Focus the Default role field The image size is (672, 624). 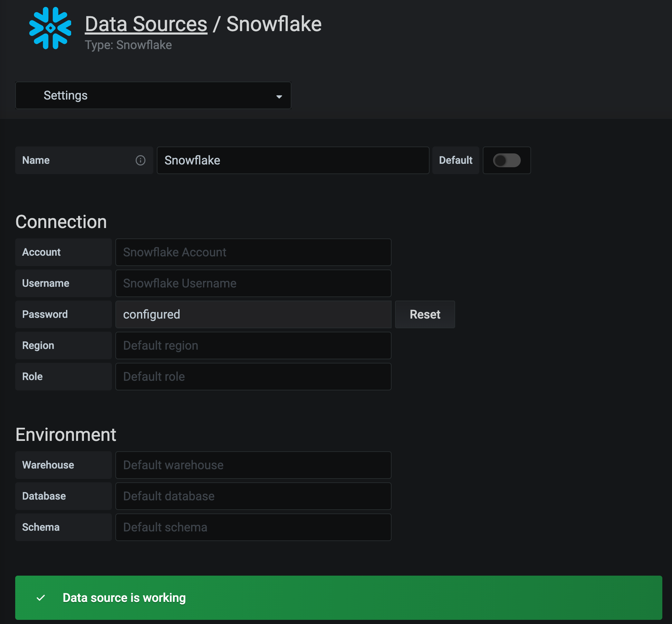(253, 377)
